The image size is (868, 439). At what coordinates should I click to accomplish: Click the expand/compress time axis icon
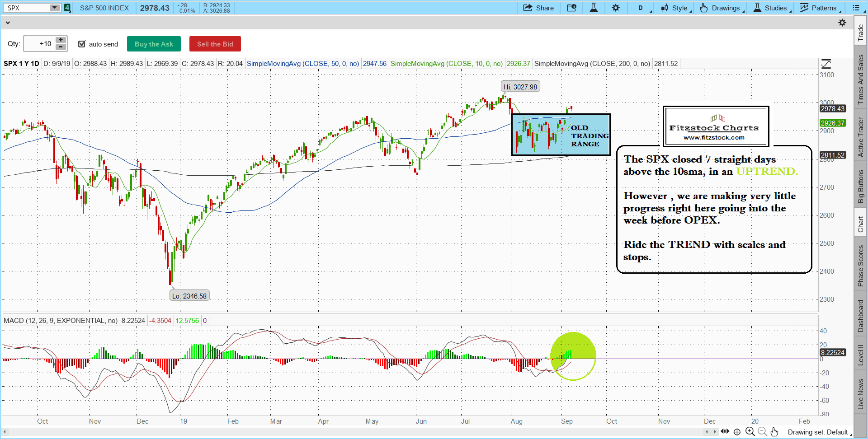[725, 432]
